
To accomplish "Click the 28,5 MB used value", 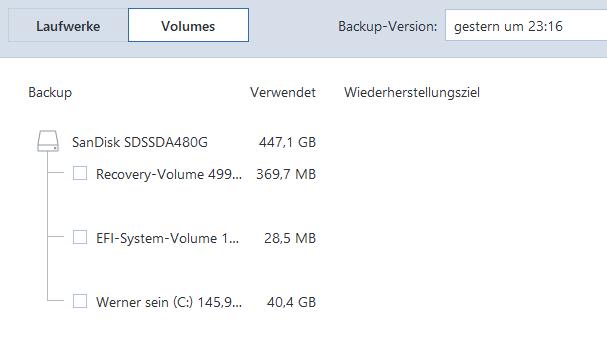I will [290, 238].
